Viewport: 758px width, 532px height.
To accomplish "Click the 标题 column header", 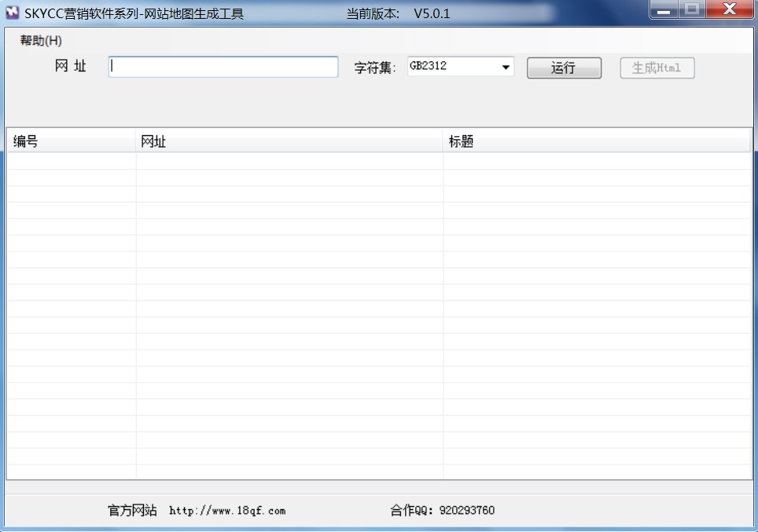I will tap(596, 141).
